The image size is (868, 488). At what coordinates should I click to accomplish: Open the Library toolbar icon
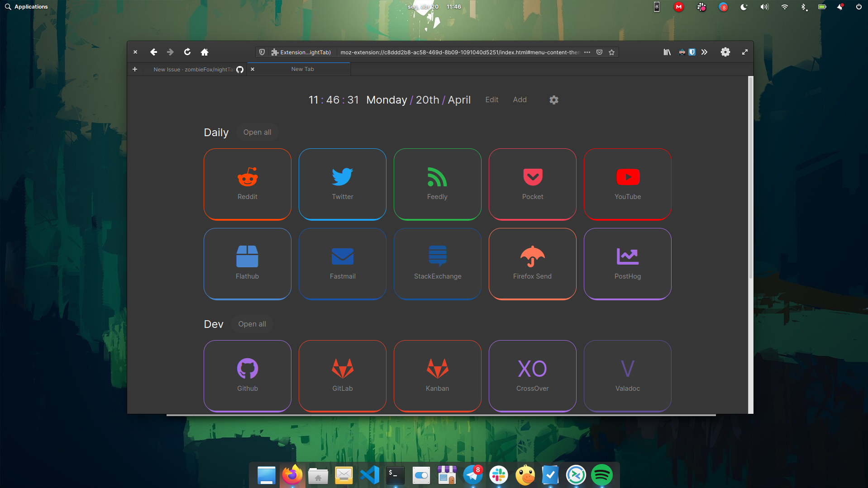pos(667,52)
